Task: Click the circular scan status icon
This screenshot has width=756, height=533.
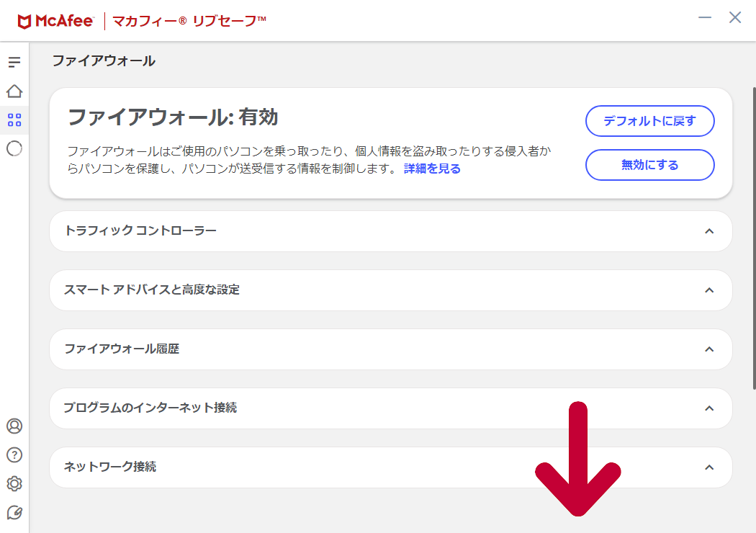Action: [x=14, y=148]
